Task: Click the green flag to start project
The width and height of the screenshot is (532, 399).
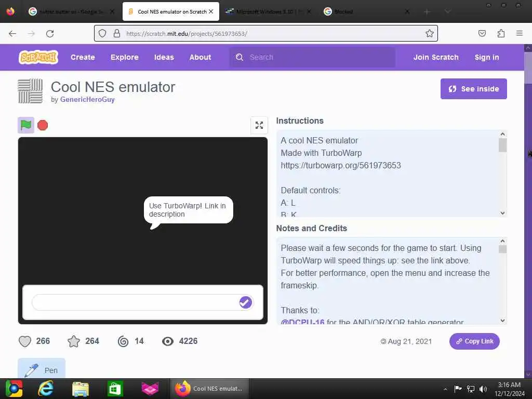Action: tap(26, 125)
